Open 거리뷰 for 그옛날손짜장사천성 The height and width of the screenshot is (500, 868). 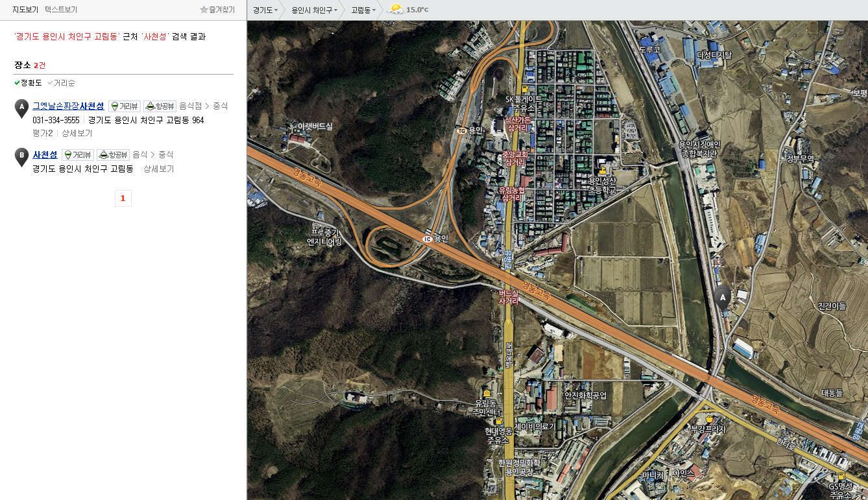(125, 106)
